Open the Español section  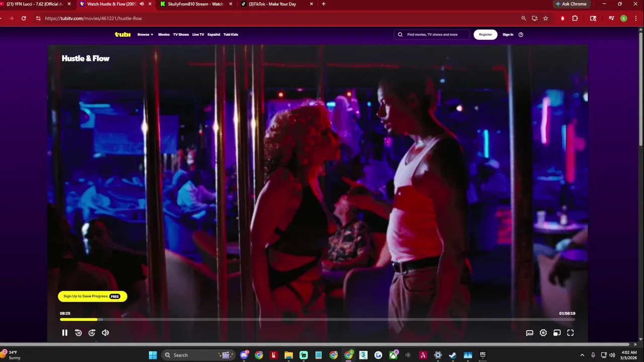[214, 35]
